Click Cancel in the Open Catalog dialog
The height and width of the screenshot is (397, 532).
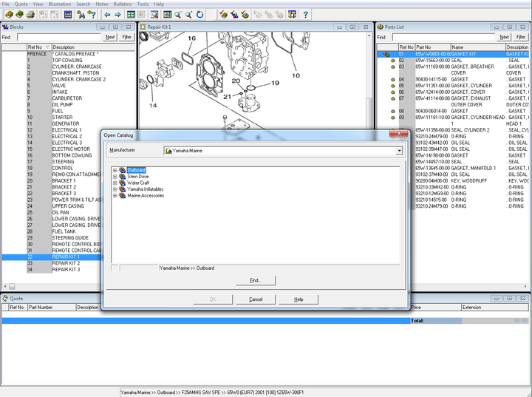pyautogui.click(x=256, y=299)
